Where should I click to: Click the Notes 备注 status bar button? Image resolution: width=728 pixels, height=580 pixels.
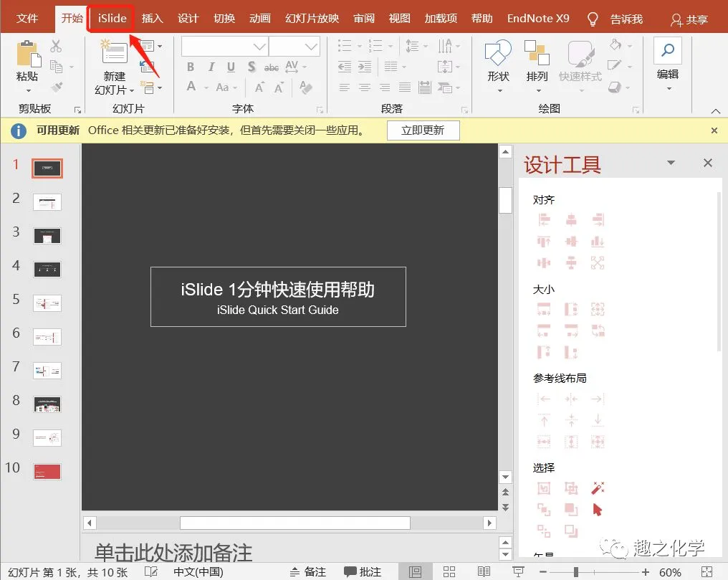308,571
